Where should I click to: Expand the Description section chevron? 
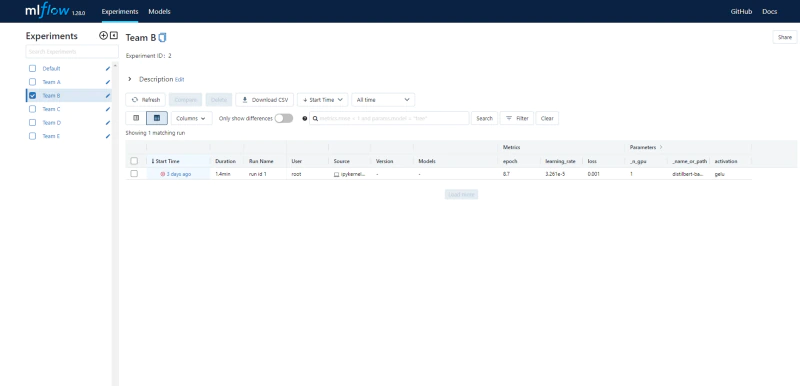130,79
